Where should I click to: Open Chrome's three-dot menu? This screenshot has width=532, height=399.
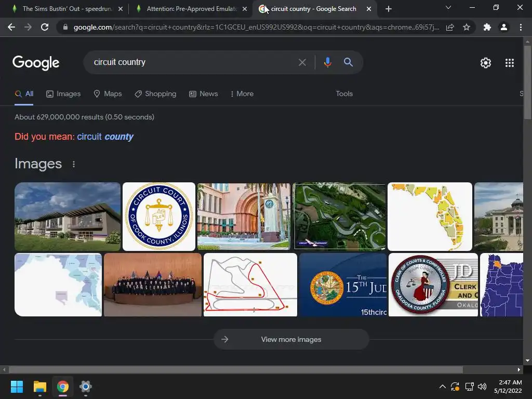click(521, 27)
